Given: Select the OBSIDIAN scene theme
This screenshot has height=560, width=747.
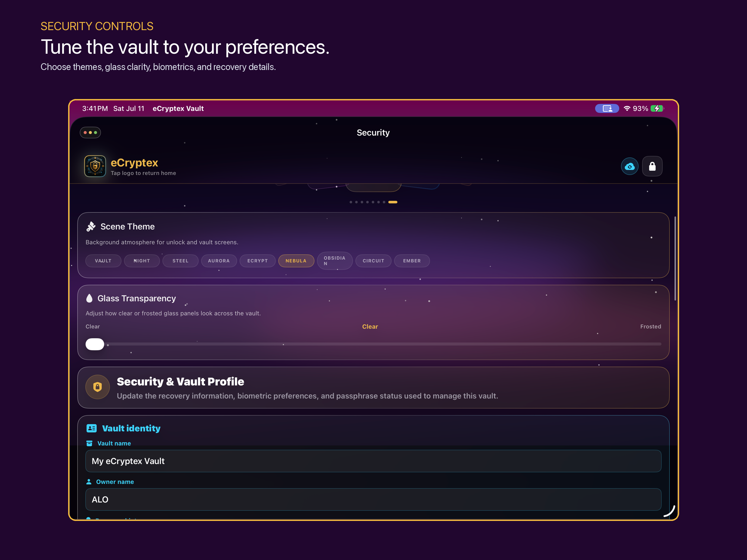Looking at the screenshot, I should click(335, 261).
